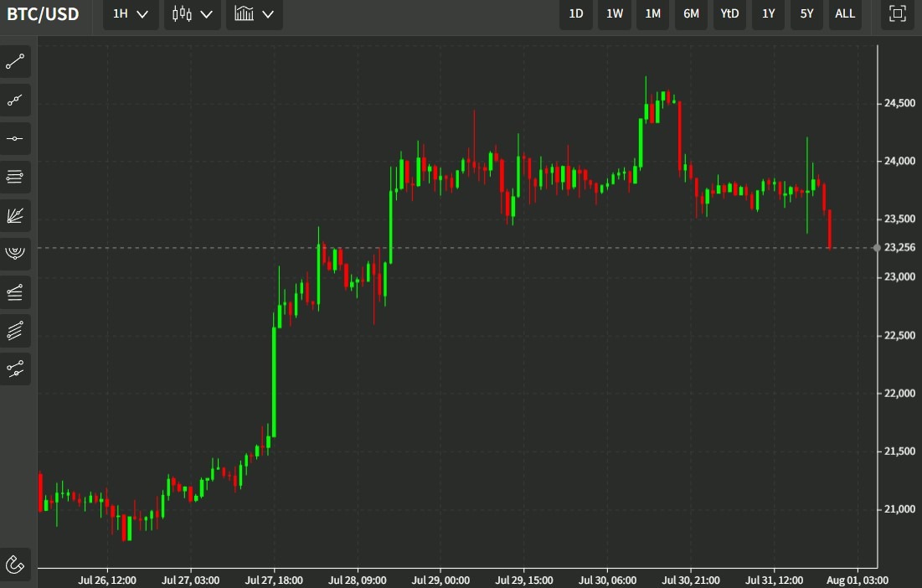Image resolution: width=922 pixels, height=588 pixels.
Task: Click the 22,000 price axis label
Action: pos(899,393)
